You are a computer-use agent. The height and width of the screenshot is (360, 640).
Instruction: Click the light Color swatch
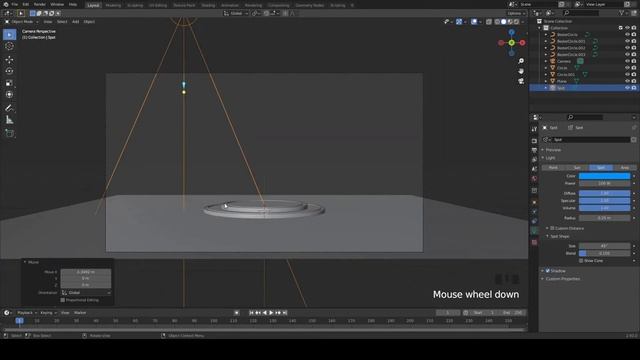604,176
